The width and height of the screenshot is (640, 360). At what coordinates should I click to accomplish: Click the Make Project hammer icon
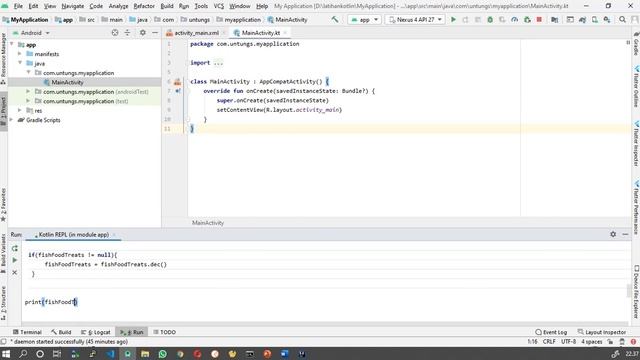coord(335,20)
